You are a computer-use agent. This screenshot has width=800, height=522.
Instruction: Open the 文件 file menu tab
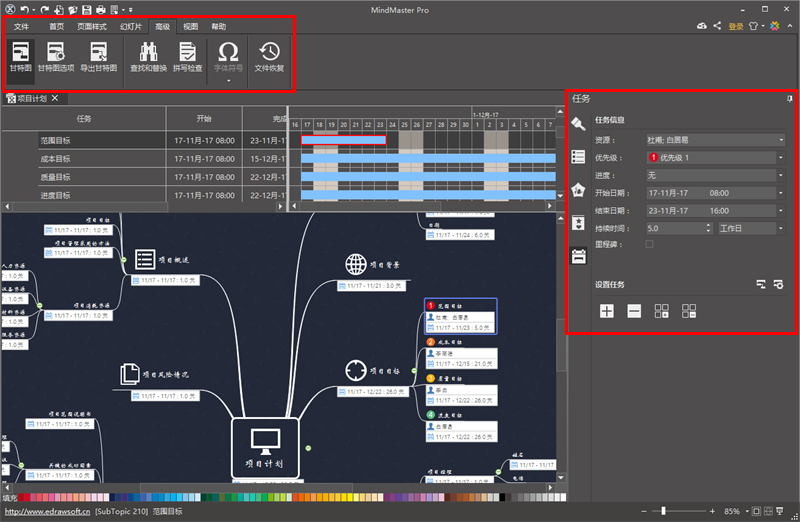click(21, 27)
